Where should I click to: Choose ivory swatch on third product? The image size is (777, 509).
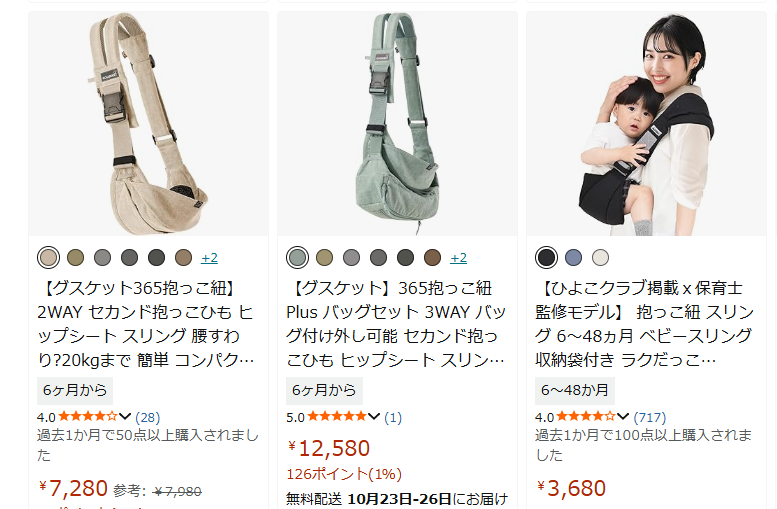(x=601, y=258)
